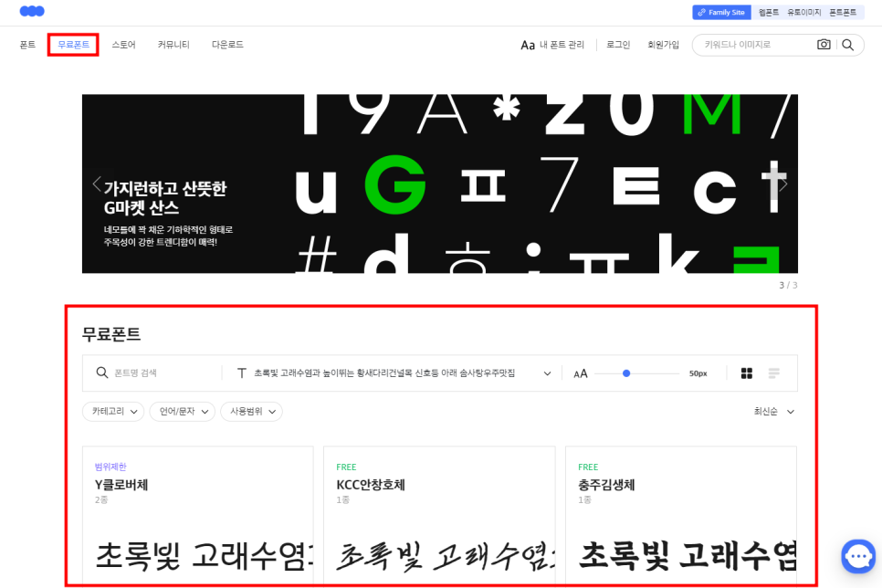Open the 폰트 menu
This screenshot has height=588, width=882.
point(27,45)
